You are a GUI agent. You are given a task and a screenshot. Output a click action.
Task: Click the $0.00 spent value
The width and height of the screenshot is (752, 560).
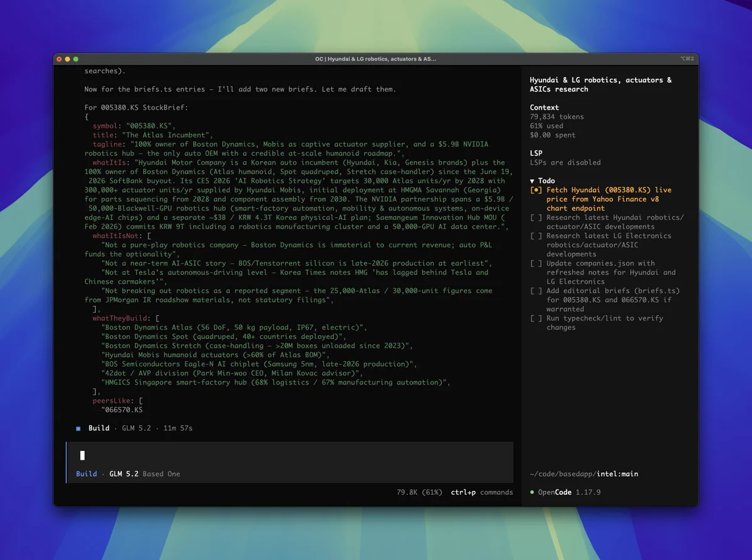tap(553, 135)
